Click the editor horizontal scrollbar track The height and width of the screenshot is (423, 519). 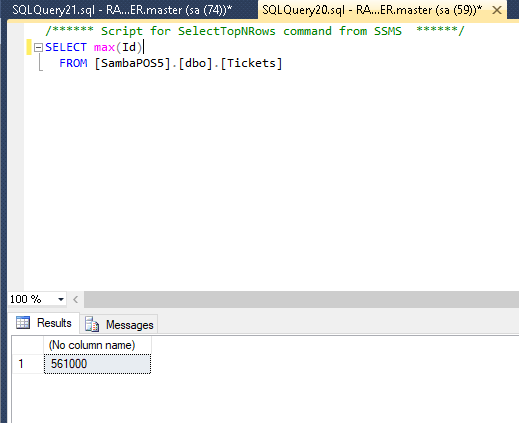tap(301, 299)
